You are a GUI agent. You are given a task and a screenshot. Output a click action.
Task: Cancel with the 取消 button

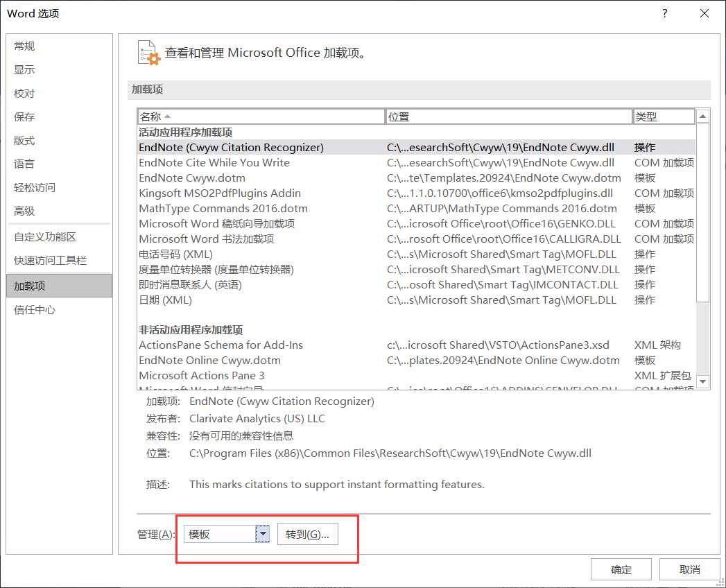click(689, 569)
